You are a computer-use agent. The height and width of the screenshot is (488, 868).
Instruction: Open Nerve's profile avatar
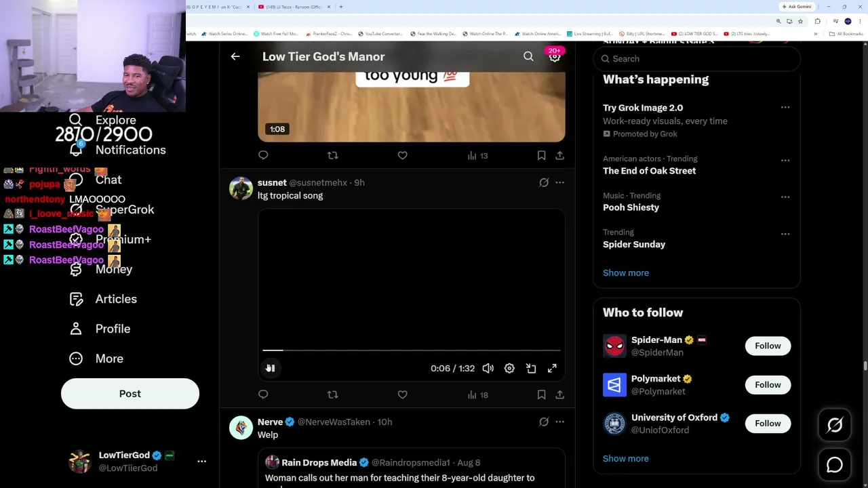[241, 428]
